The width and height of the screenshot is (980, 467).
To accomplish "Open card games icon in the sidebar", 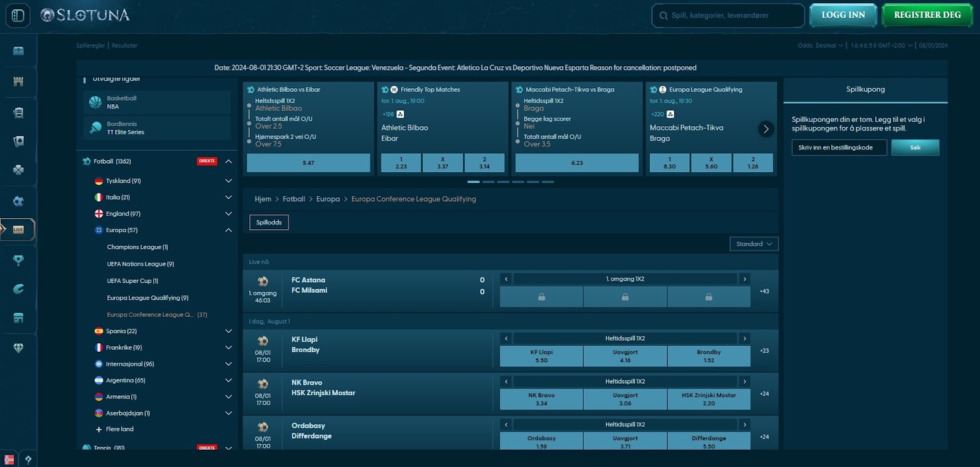I will [18, 141].
